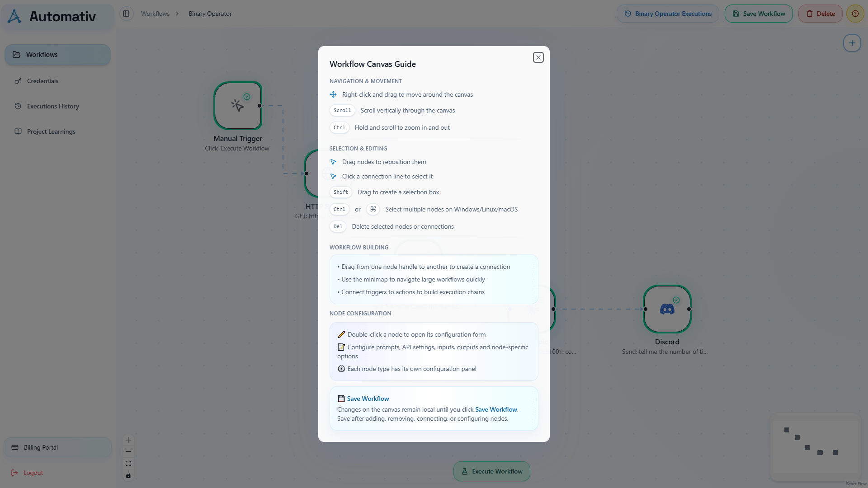Click the Save Workflow heading in guide
The image size is (868, 488).
pyautogui.click(x=368, y=399)
